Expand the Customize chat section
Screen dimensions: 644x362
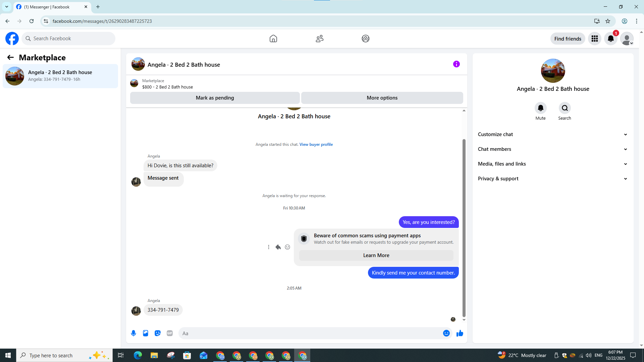(552, 134)
